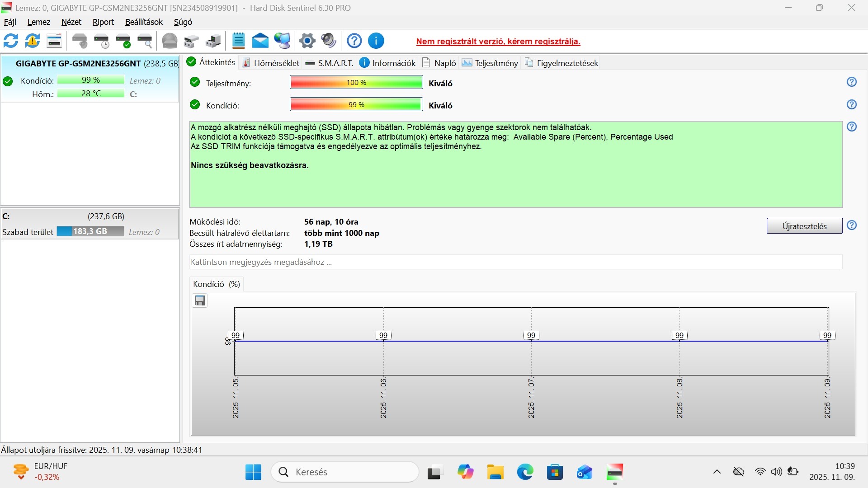
Task: Click the blue info circle toolbar icon
Action: point(376,41)
